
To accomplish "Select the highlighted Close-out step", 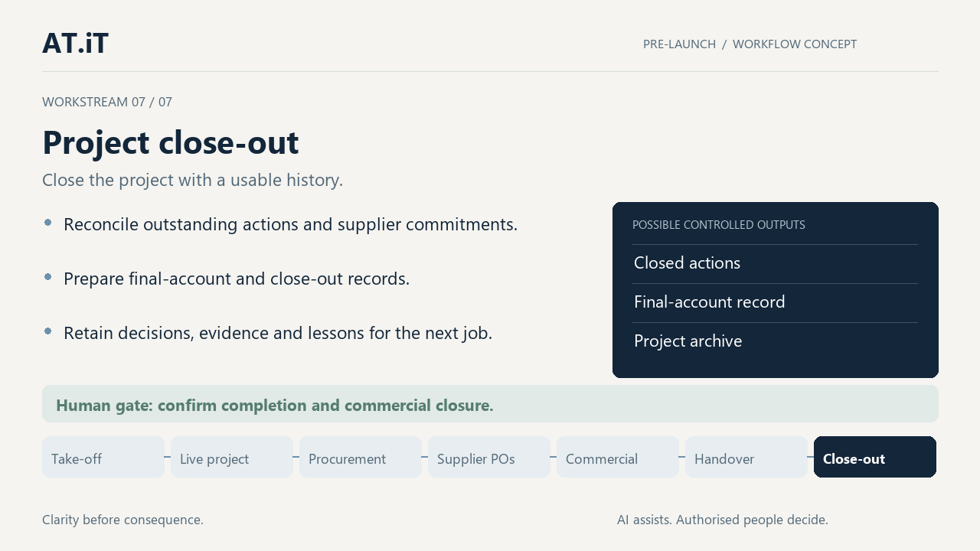I will click(x=875, y=457).
